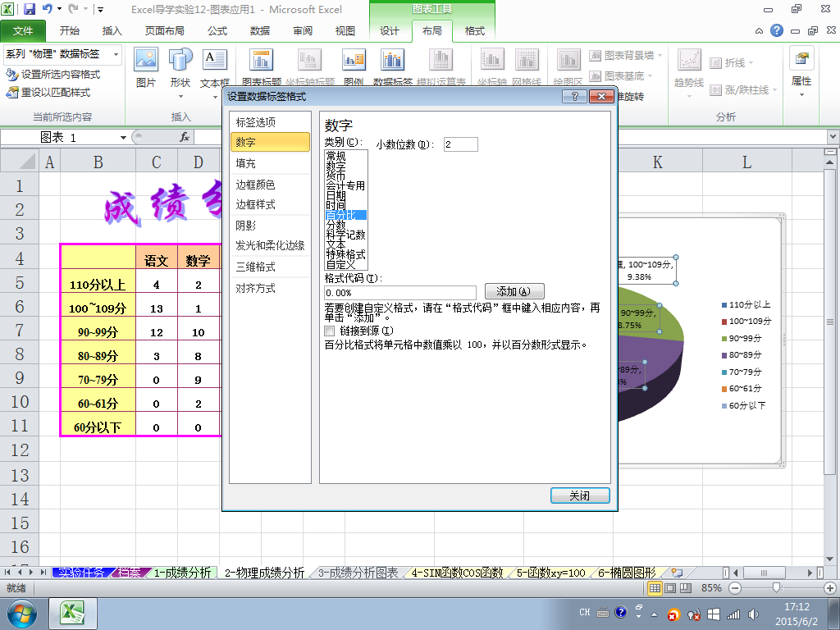The width and height of the screenshot is (840, 630).
Task: Open the 文件 File tab
Action: point(23,31)
